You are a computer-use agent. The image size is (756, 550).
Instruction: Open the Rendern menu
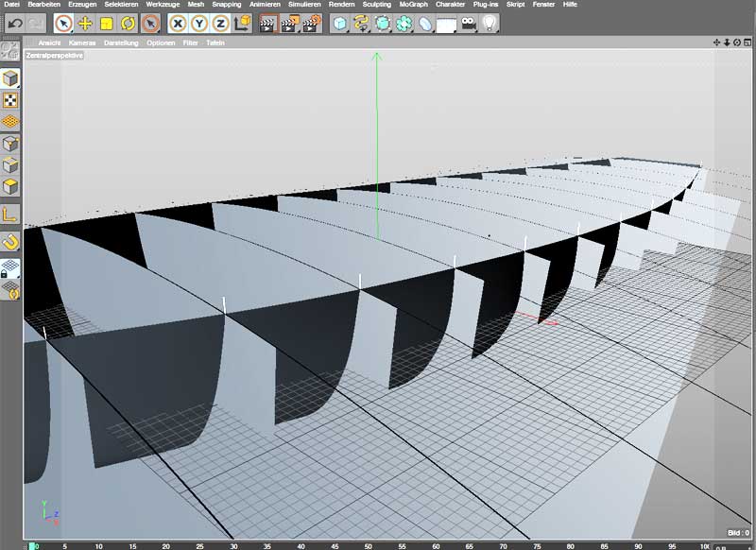pyautogui.click(x=341, y=5)
